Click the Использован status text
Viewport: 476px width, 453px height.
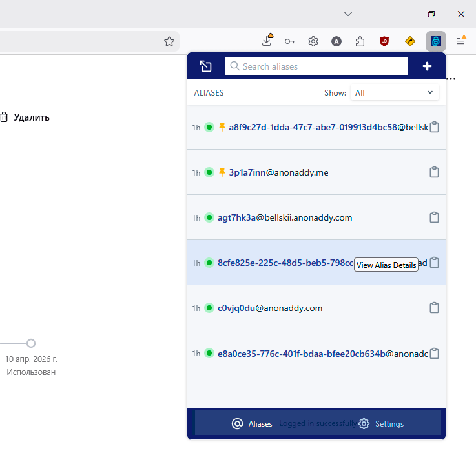click(31, 372)
